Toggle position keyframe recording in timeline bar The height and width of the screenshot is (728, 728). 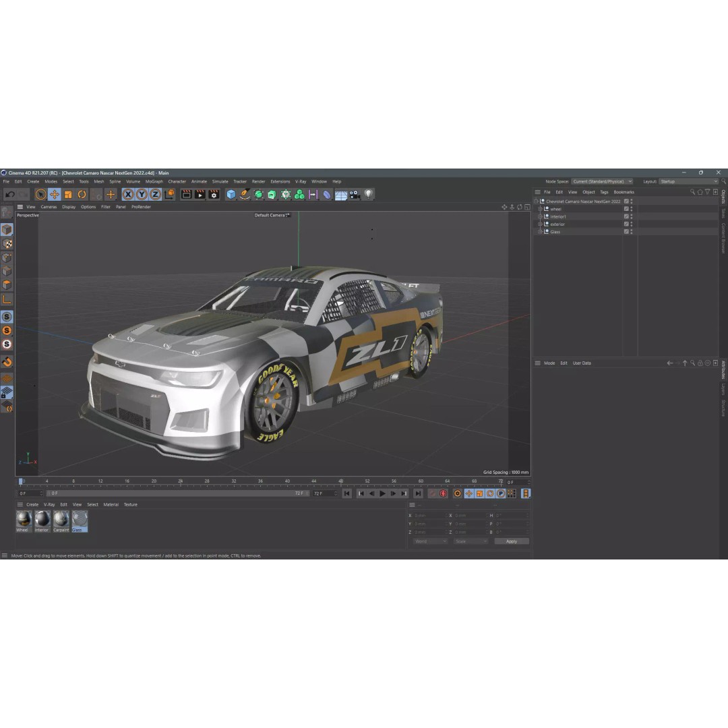coord(468,493)
